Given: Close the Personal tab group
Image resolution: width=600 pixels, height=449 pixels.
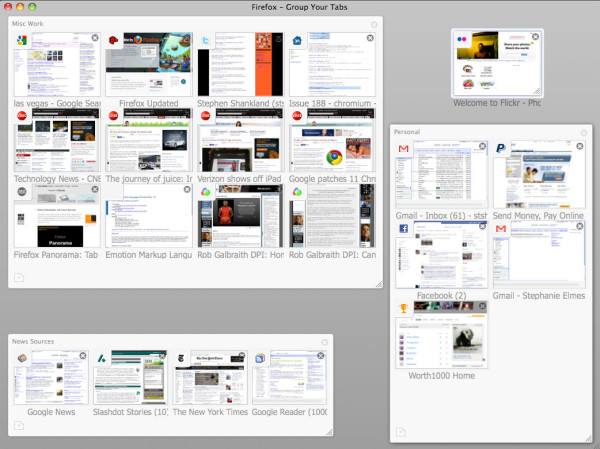Looking at the screenshot, I should pos(586,131).
